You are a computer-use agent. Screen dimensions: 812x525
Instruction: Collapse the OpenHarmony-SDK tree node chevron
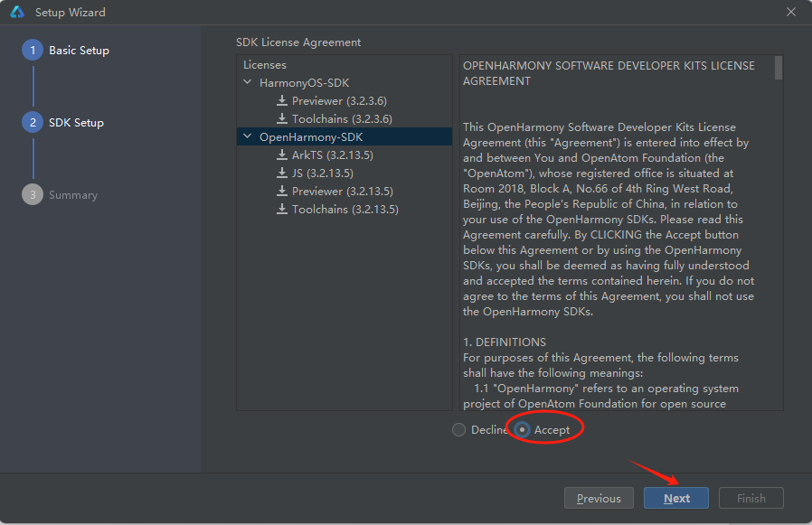(x=248, y=136)
